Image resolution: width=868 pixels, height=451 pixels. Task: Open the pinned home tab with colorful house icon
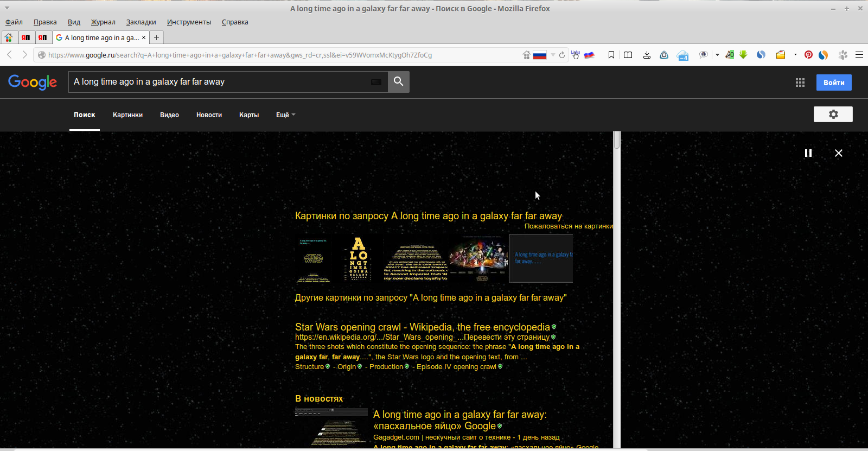pyautogui.click(x=9, y=37)
